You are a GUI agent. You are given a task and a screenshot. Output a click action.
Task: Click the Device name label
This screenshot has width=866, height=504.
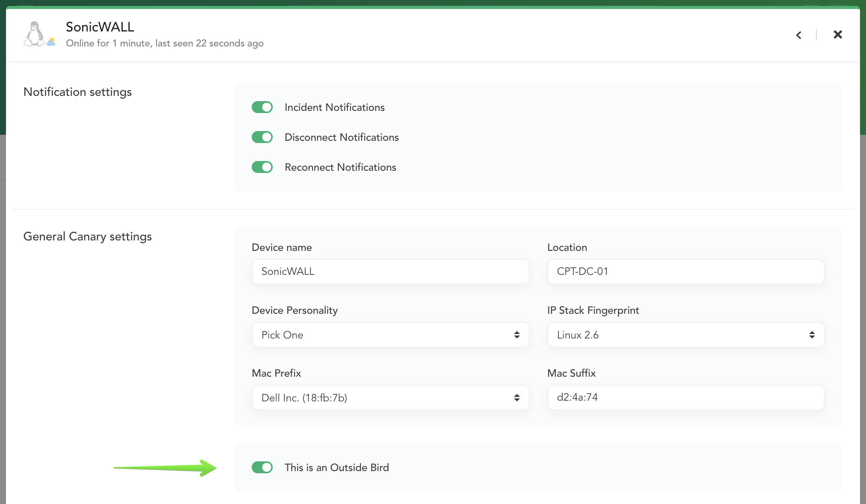[x=282, y=248]
